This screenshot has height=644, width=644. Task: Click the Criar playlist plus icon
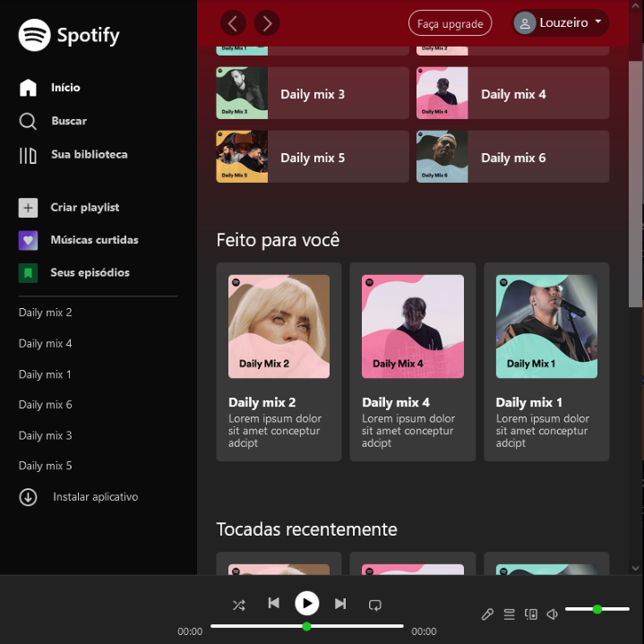[x=28, y=208]
